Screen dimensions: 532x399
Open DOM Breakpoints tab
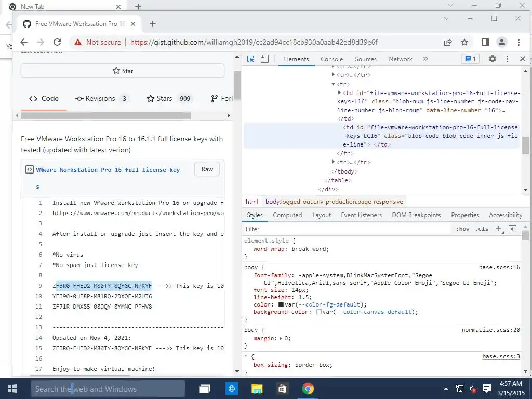[x=416, y=215]
